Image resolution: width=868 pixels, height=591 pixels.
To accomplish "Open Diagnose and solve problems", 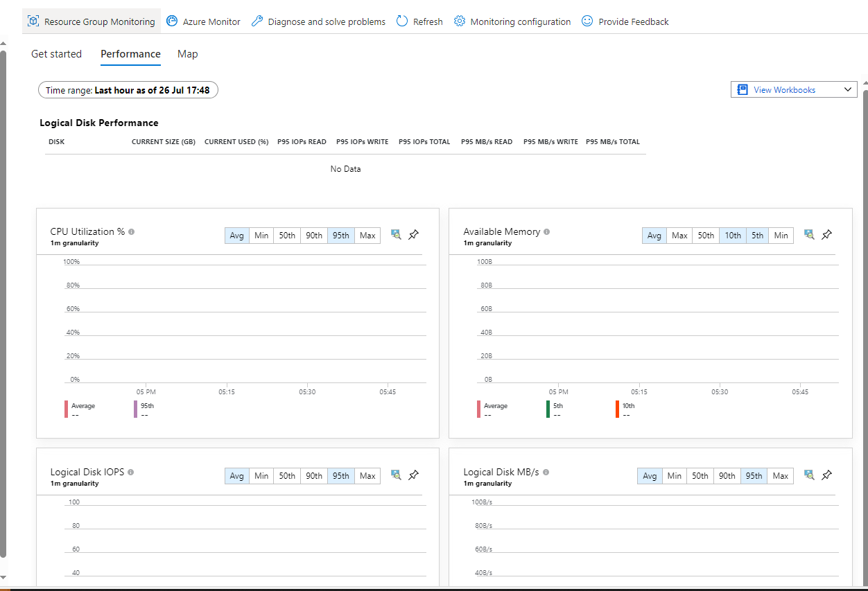I will 318,21.
